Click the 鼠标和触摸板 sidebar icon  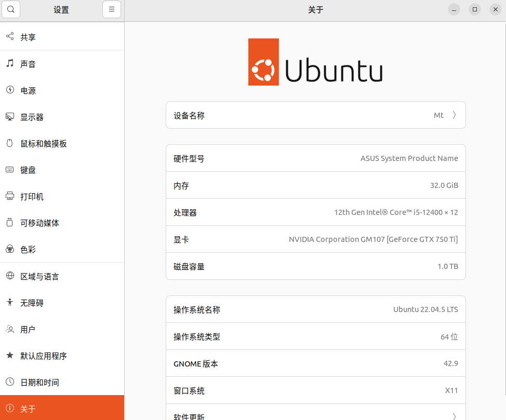10,143
